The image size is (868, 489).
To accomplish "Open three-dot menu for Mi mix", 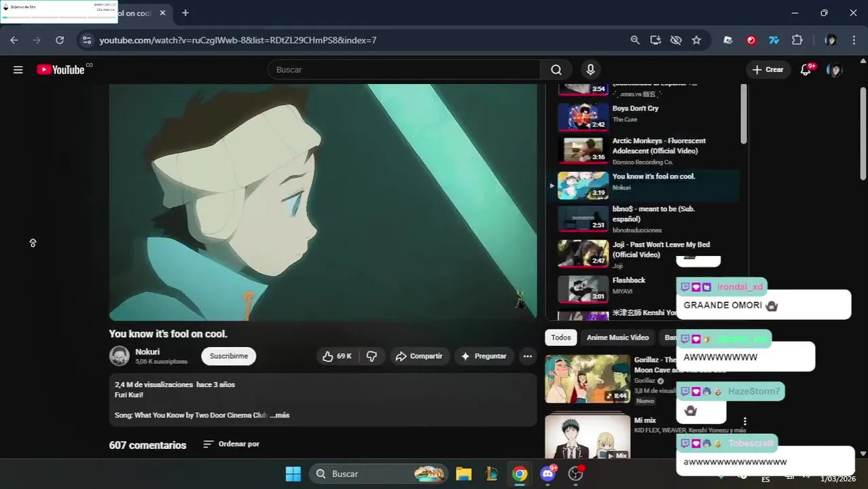I will [744, 421].
